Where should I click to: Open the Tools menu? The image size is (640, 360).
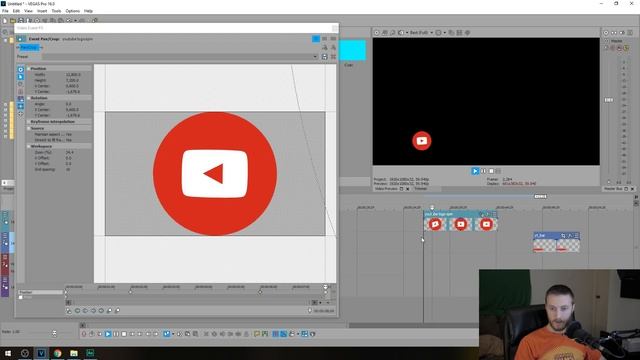[56, 11]
